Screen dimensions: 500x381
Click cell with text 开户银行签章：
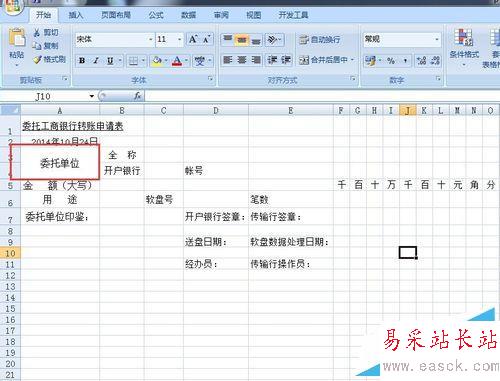[x=215, y=217]
